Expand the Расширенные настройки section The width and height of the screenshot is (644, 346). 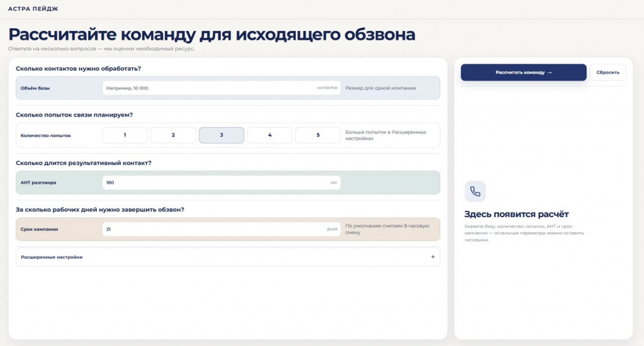(228, 257)
